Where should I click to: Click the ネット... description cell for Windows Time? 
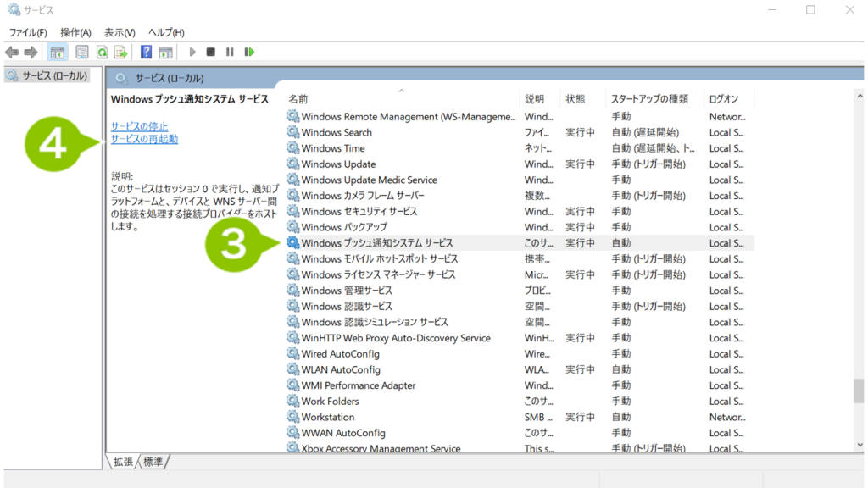click(x=538, y=148)
